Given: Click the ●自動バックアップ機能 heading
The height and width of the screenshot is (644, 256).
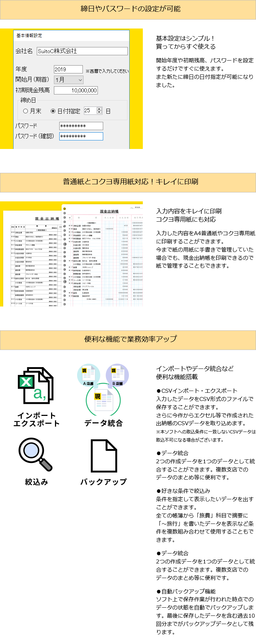Looking at the screenshot, I should click(186, 591).
